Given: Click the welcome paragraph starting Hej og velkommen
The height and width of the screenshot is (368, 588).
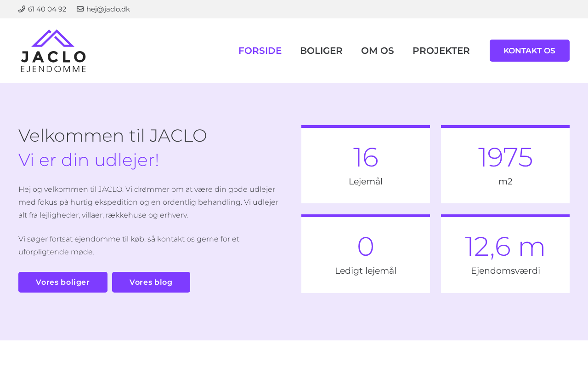Looking at the screenshot, I should pyautogui.click(x=148, y=202).
